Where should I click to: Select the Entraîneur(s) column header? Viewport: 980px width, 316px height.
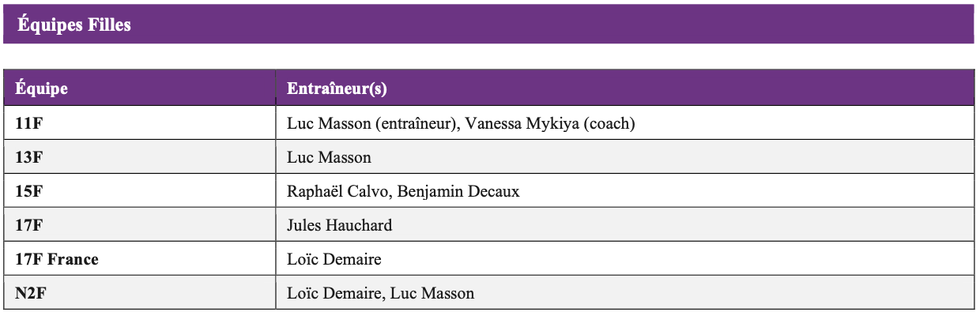[x=624, y=88]
